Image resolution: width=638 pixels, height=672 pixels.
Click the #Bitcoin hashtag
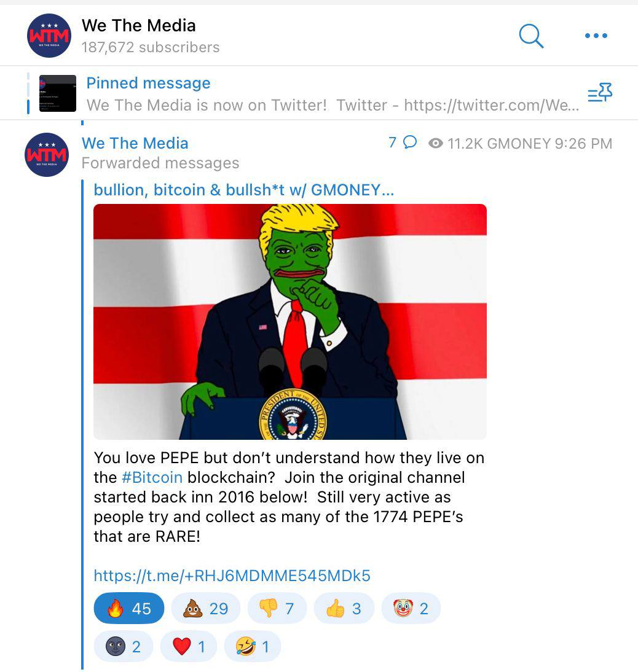[152, 477]
